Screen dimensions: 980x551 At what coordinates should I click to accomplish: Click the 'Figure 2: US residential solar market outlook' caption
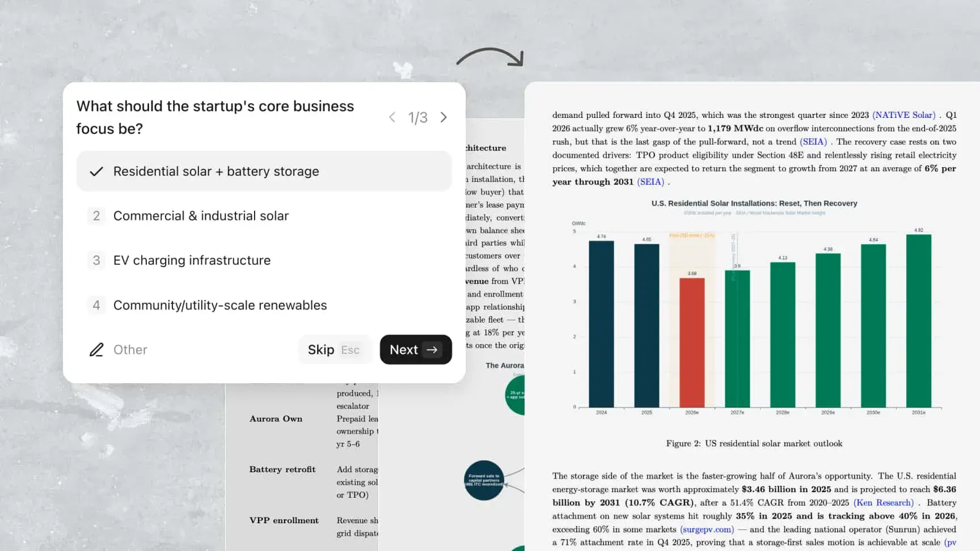point(754,444)
